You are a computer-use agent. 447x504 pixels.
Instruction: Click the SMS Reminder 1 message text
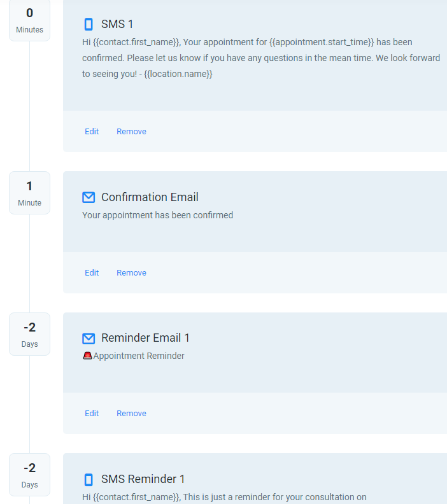click(x=224, y=497)
